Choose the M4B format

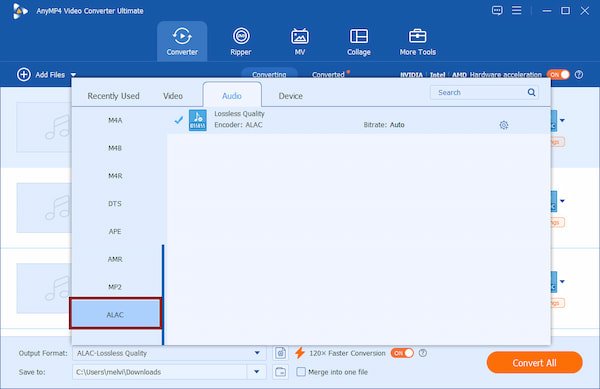click(x=115, y=148)
